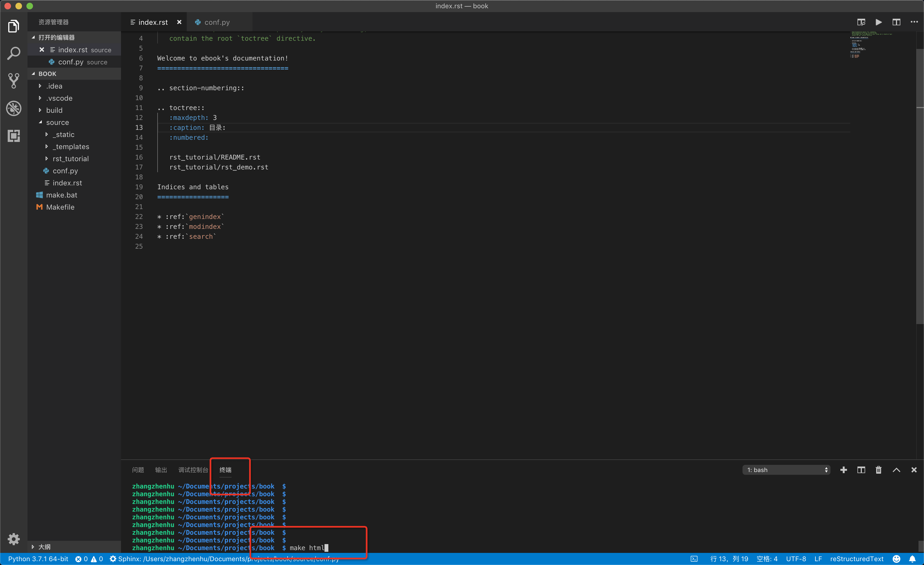Click the Sphinx conf.py path in status bar
The width and height of the screenshot is (924, 565).
click(x=224, y=559)
